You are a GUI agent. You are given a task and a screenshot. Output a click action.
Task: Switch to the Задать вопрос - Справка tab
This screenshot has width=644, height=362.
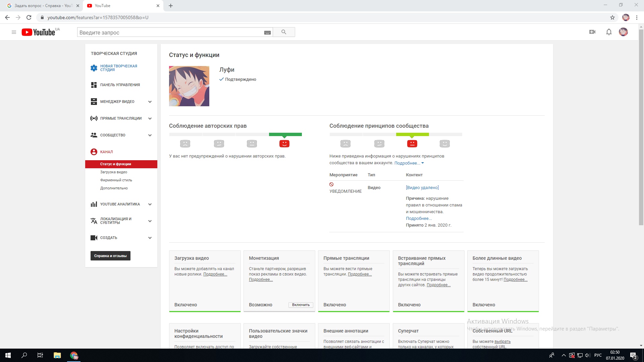pos(43,6)
